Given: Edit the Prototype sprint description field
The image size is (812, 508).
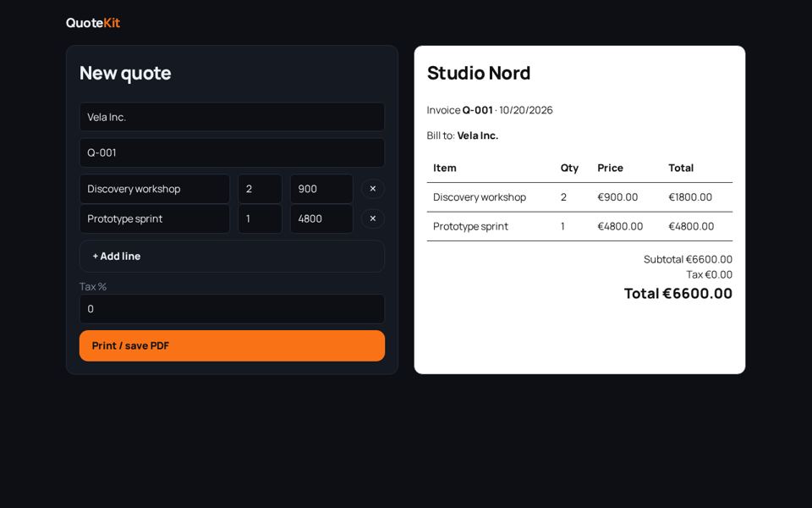Looking at the screenshot, I should [x=154, y=218].
